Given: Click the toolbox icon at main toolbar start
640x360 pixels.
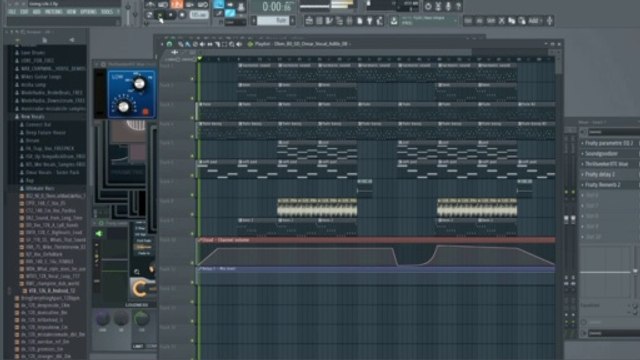Looking at the screenshot, I should coord(309,21).
